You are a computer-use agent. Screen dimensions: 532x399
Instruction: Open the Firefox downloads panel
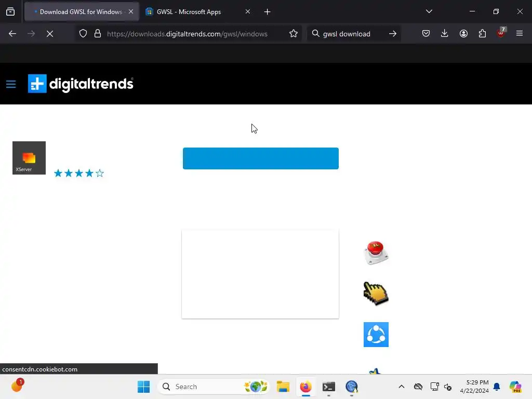click(445, 33)
